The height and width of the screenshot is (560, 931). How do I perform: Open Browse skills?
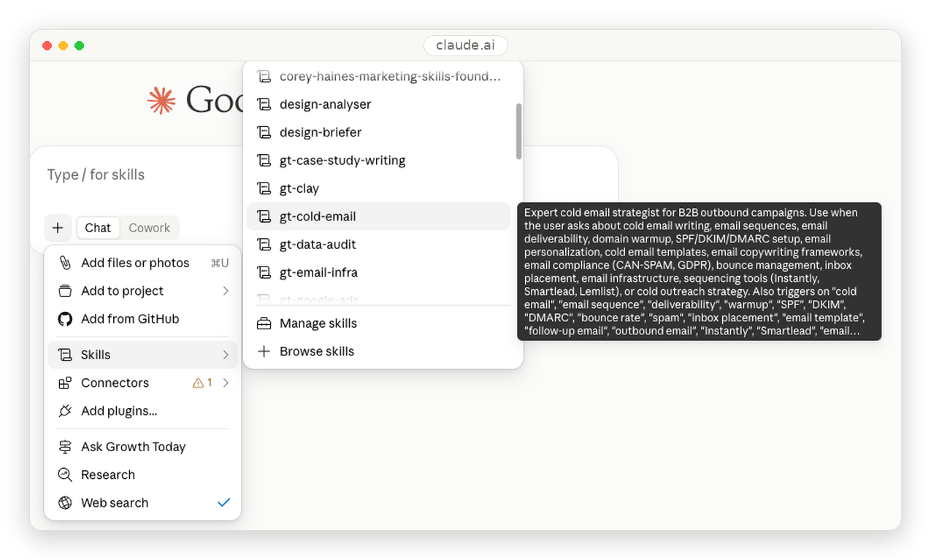(x=378, y=351)
